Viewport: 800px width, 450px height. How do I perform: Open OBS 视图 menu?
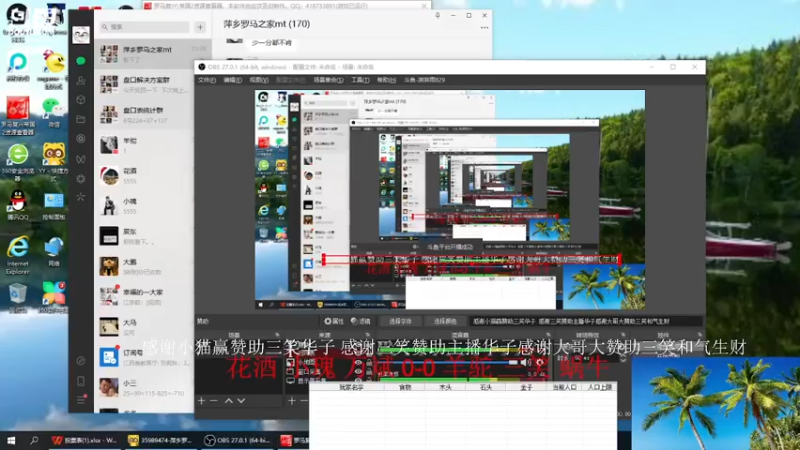pos(259,80)
